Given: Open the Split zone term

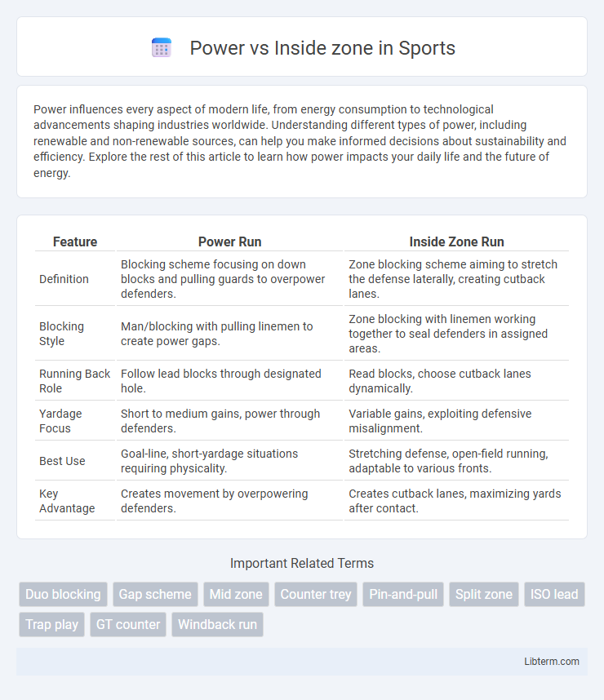Looking at the screenshot, I should (x=484, y=594).
